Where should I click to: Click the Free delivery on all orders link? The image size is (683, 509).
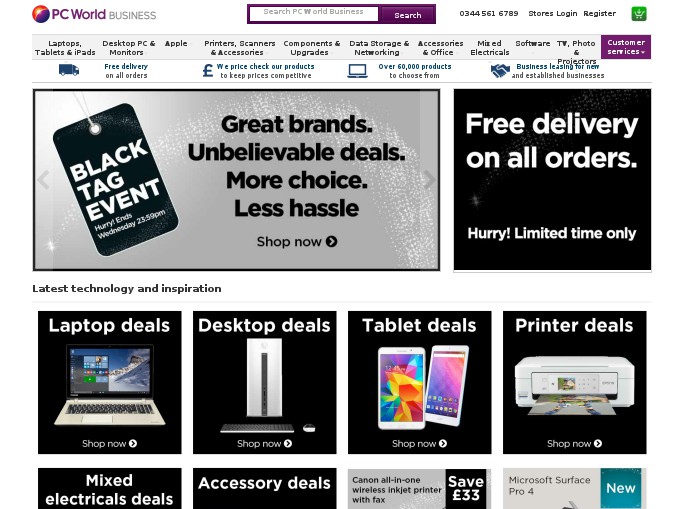click(x=126, y=71)
